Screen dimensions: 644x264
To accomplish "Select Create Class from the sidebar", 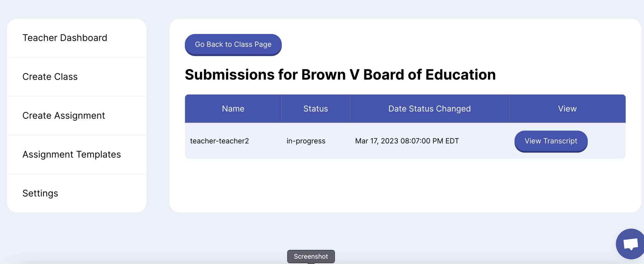I will point(50,77).
